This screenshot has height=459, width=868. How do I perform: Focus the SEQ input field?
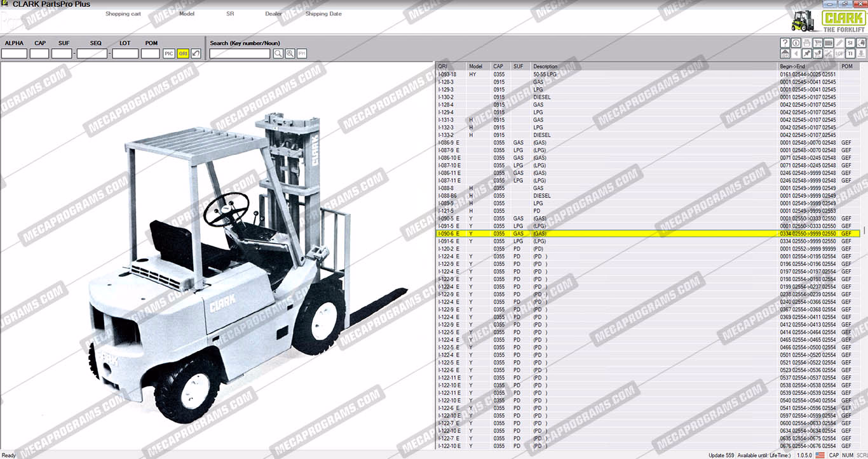coord(92,54)
